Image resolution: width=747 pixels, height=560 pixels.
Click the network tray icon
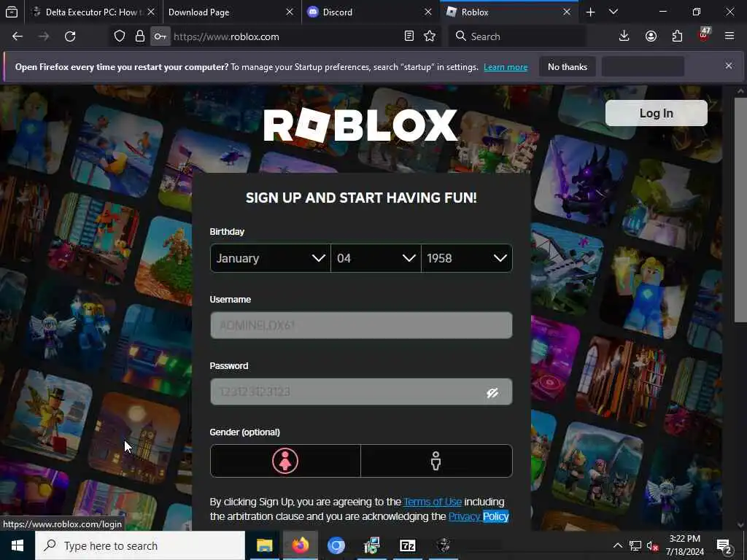coord(635,545)
